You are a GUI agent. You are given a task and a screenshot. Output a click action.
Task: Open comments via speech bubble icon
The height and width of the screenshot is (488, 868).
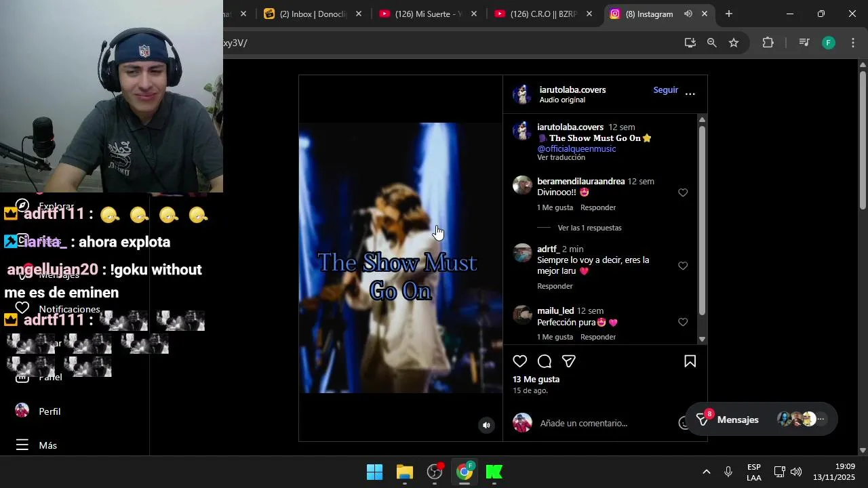pyautogui.click(x=544, y=361)
